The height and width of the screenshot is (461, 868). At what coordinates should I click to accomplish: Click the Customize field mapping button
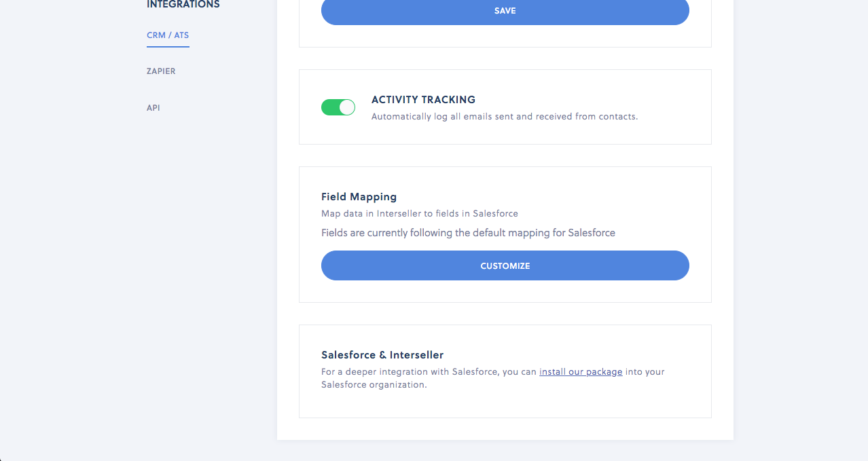(x=505, y=265)
